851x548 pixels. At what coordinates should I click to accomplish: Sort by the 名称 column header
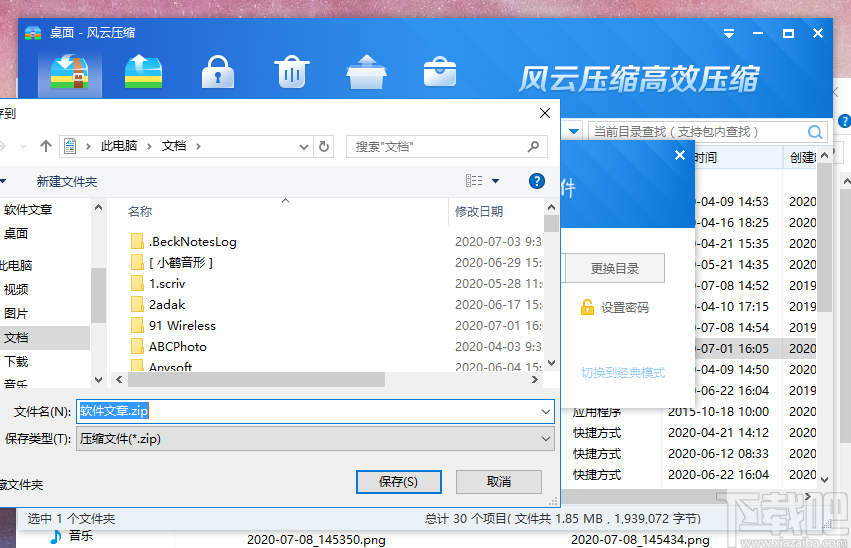coord(140,212)
